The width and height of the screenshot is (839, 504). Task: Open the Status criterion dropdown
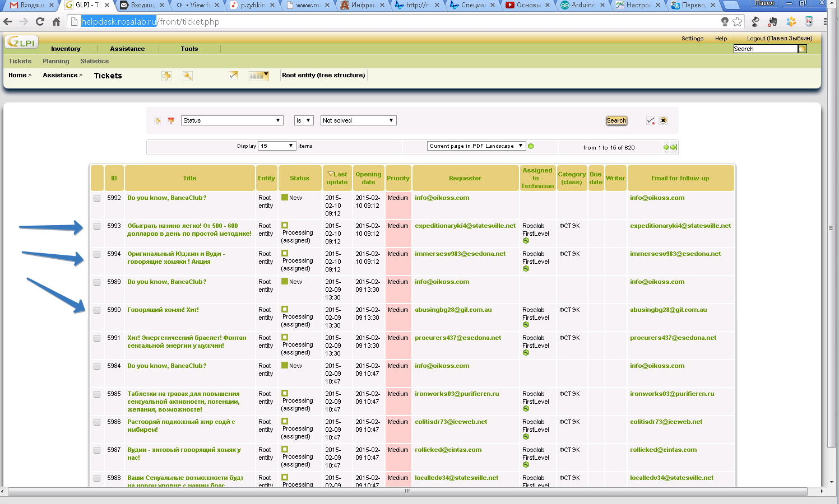[232, 120]
